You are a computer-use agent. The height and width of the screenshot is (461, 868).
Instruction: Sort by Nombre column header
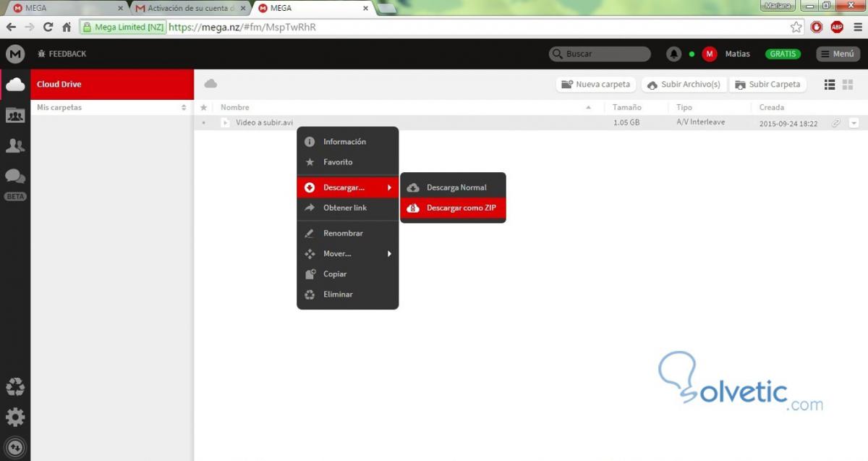[235, 107]
